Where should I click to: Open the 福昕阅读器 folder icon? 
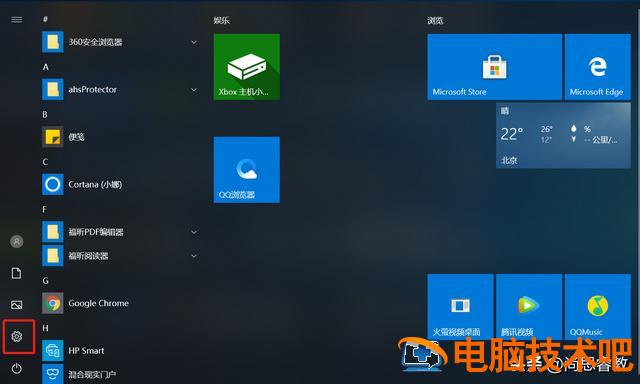pos(53,255)
